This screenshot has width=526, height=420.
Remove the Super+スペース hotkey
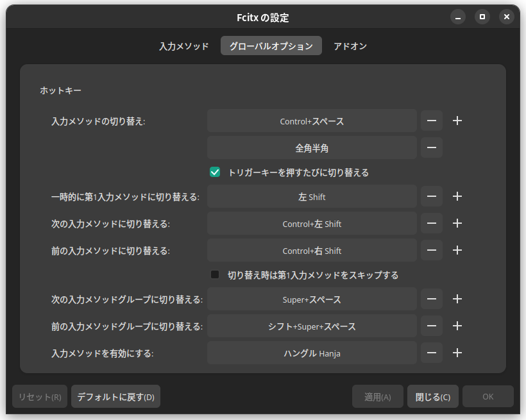coord(432,299)
